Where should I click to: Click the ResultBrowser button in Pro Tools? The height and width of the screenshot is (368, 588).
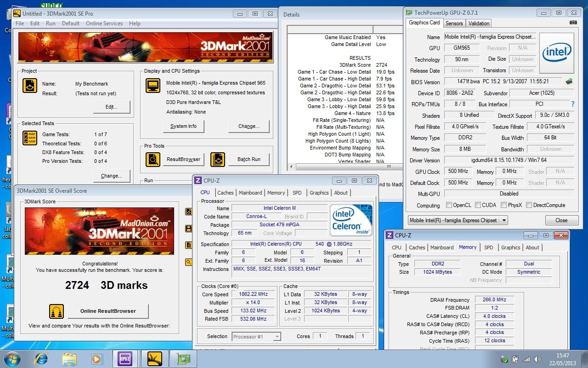click(183, 159)
